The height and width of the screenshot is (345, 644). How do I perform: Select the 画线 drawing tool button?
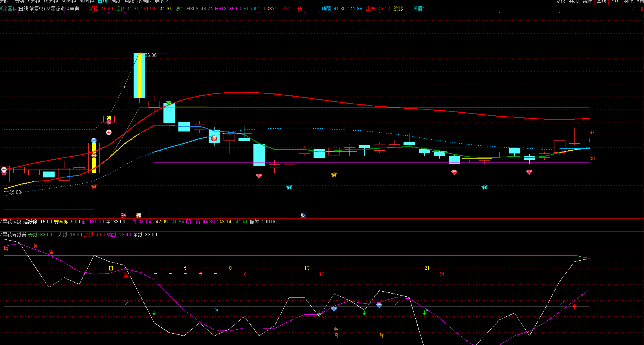[x=601, y=2]
